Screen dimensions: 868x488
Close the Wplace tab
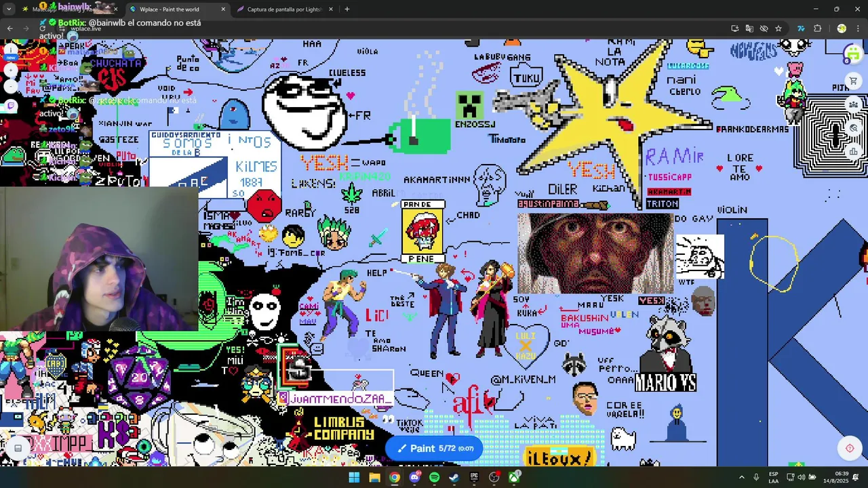(223, 9)
